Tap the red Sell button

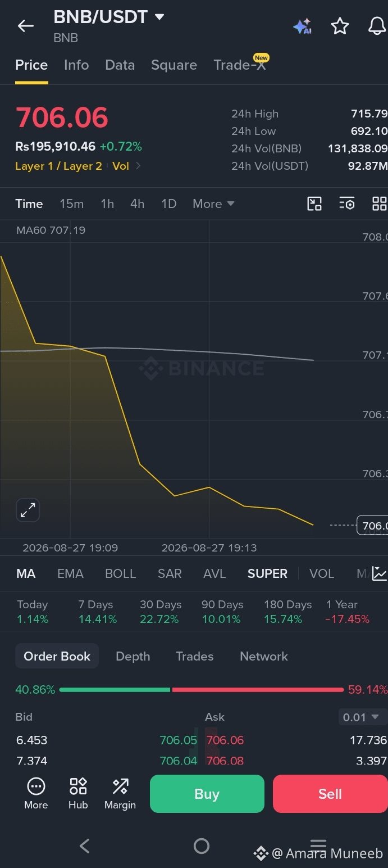coord(330,794)
